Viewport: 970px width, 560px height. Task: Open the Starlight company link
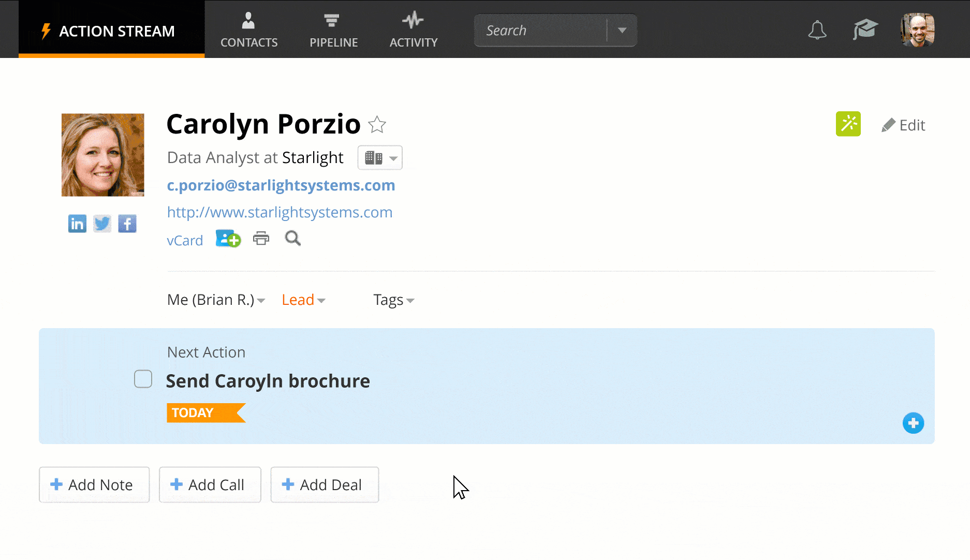click(313, 157)
